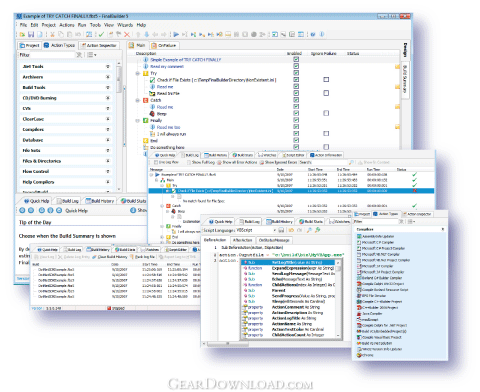Click the save script icon beside Script Language
Viewport: 480px width, 392px height.
point(281,230)
